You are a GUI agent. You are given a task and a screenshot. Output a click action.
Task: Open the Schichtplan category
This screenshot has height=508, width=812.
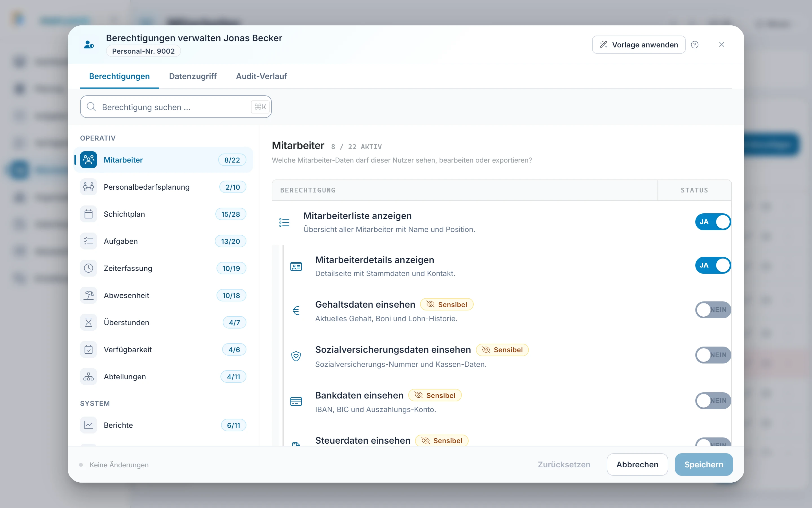point(163,214)
